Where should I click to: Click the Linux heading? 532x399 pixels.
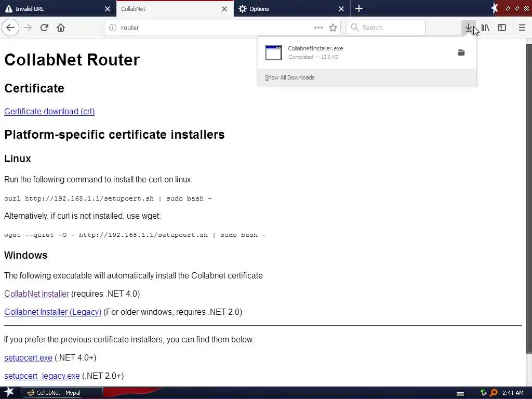click(18, 158)
